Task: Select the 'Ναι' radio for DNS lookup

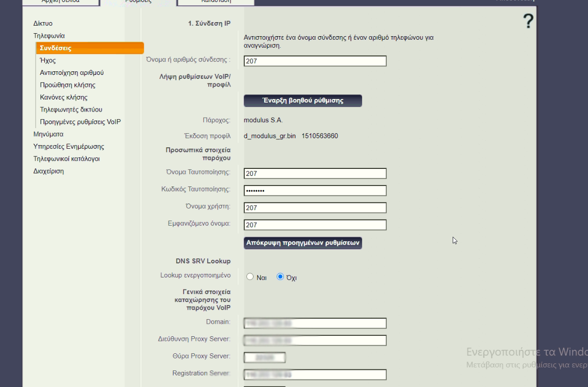Action: [250, 277]
